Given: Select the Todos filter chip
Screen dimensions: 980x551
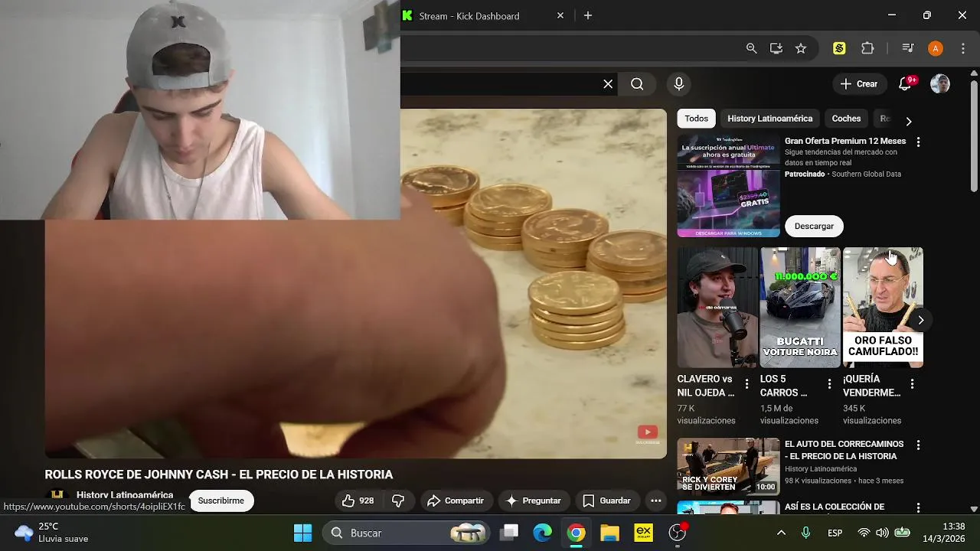Looking at the screenshot, I should pyautogui.click(x=696, y=119).
